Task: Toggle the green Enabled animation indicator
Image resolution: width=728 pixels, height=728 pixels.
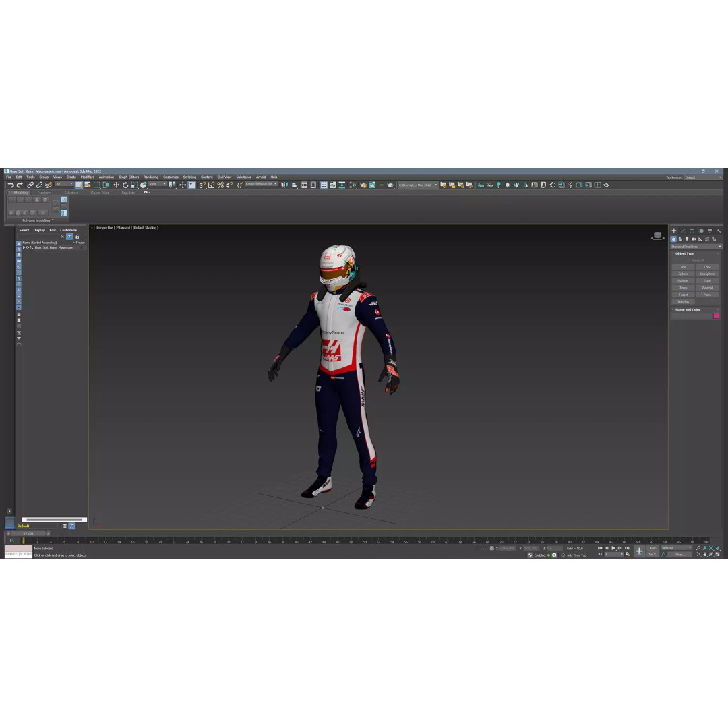Action: [x=549, y=555]
